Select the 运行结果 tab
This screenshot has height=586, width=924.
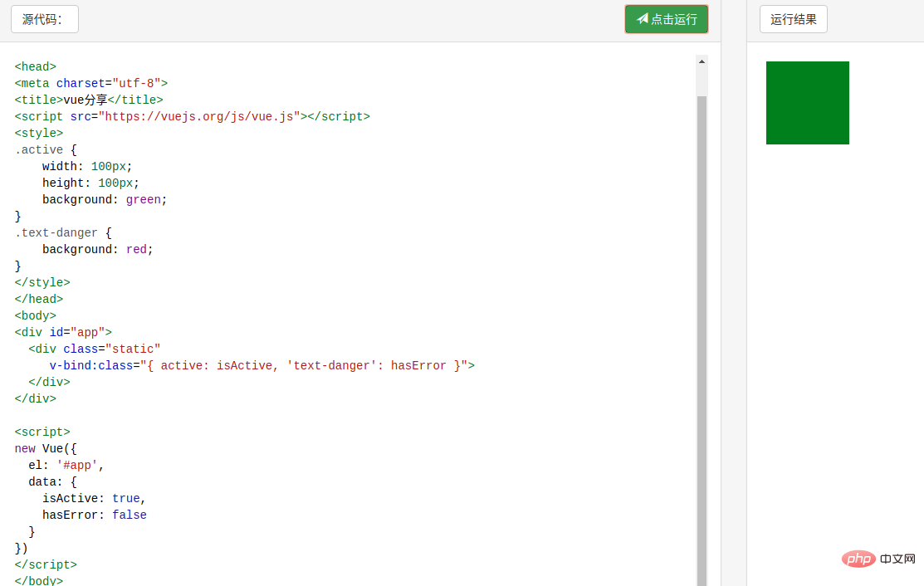coord(793,19)
